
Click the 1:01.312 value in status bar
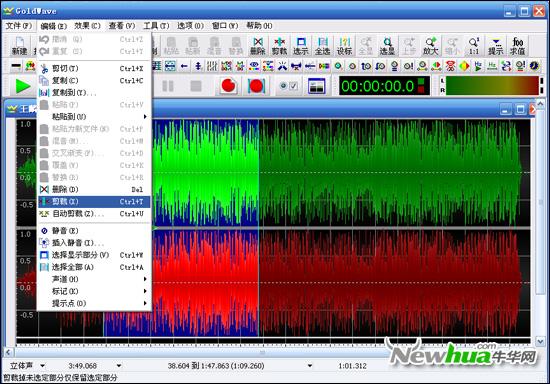(352, 366)
